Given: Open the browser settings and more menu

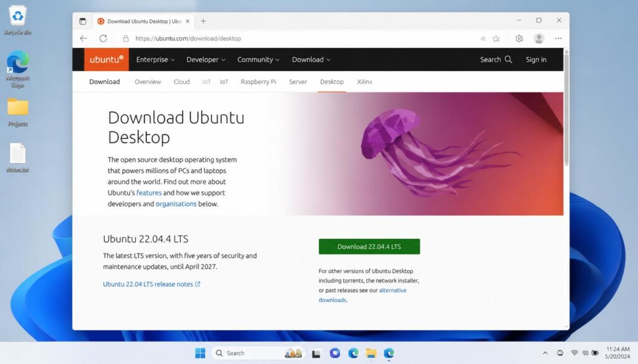Looking at the screenshot, I should tap(558, 38).
